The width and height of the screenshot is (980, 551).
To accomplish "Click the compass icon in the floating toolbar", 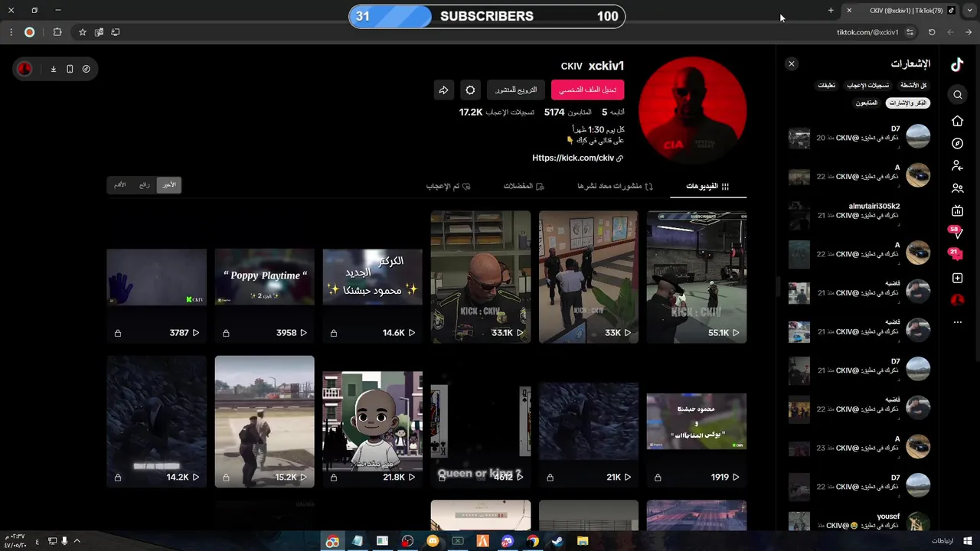I will tap(86, 69).
